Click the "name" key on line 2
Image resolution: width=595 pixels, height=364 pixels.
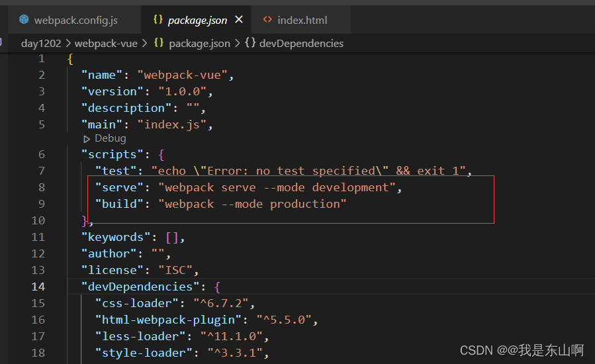tap(102, 75)
